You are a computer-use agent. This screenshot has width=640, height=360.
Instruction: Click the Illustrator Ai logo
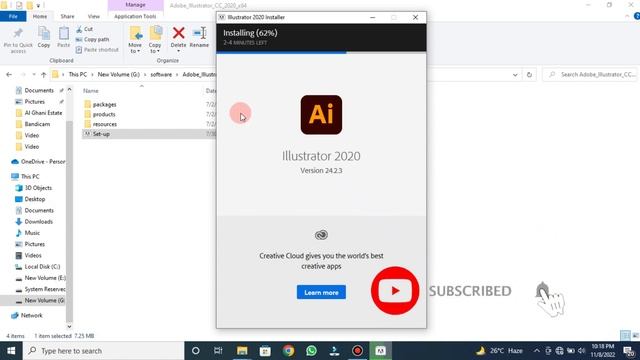(321, 115)
